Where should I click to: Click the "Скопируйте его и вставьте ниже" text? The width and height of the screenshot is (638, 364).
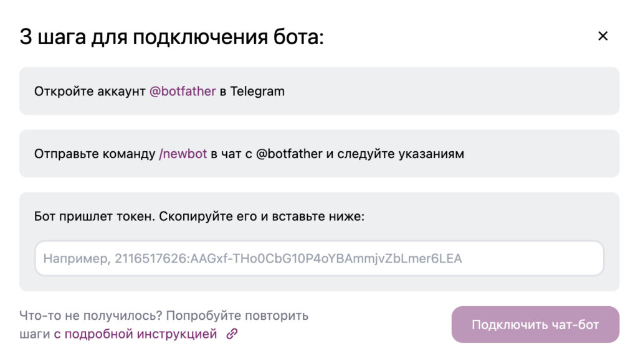pyautogui.click(x=262, y=217)
